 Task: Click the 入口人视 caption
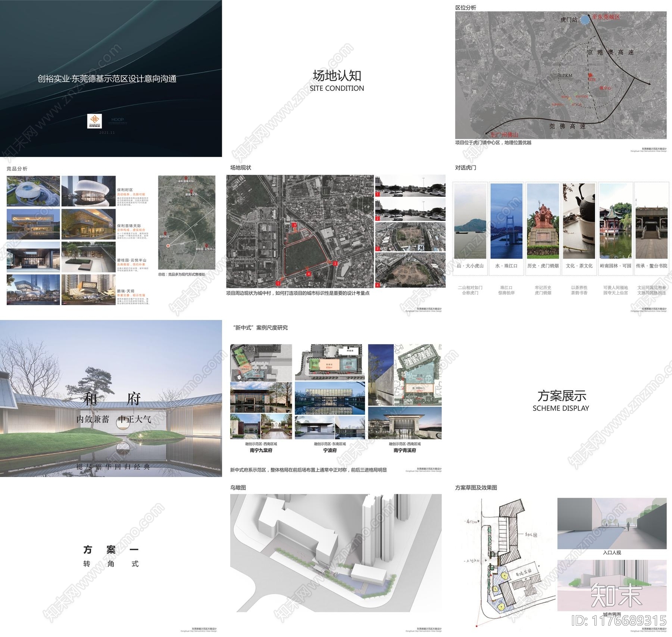pyautogui.click(x=612, y=553)
